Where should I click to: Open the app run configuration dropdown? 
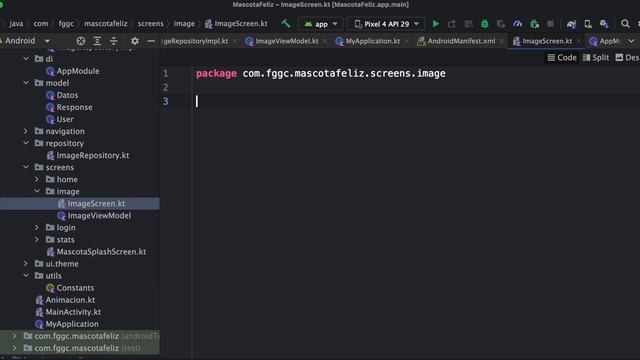[x=321, y=24]
